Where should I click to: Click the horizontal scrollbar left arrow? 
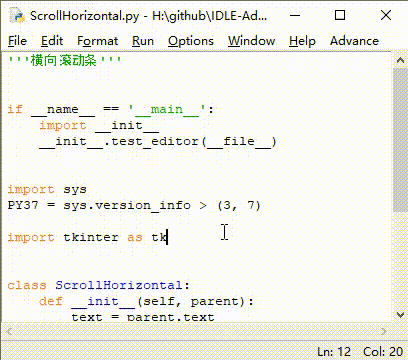[x=9, y=331]
